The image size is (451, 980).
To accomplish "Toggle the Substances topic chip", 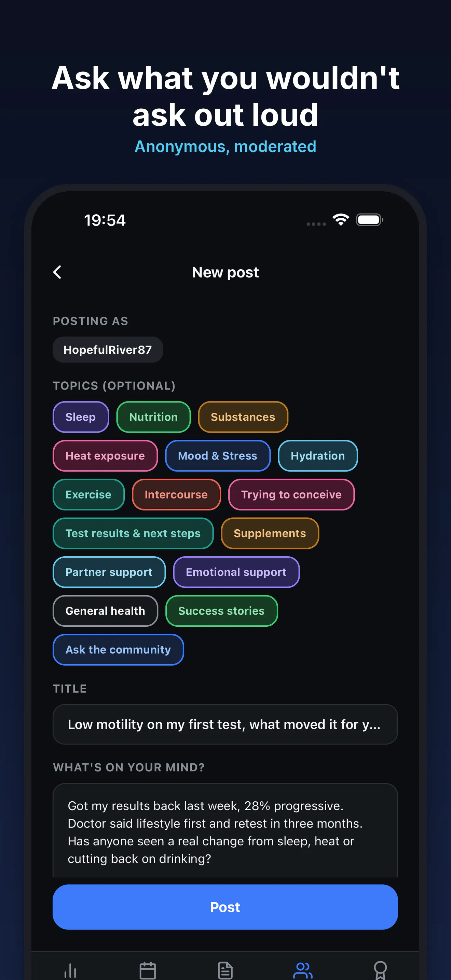I will pos(243,417).
